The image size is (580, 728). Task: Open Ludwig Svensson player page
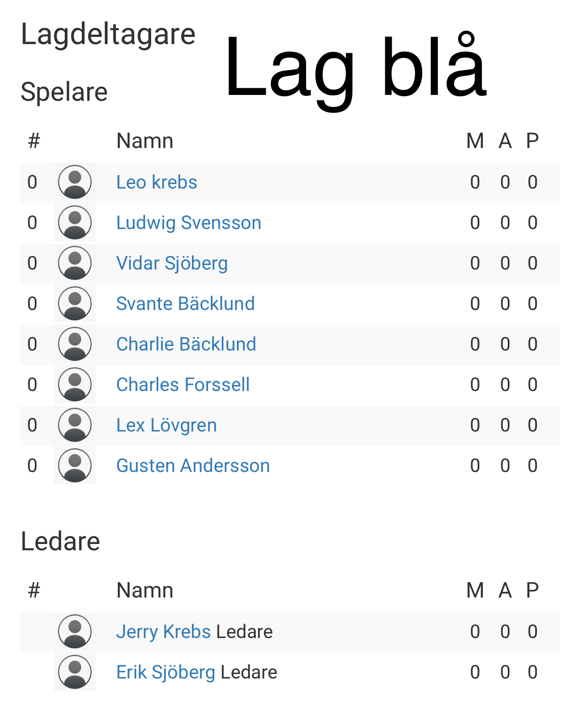coord(188,223)
